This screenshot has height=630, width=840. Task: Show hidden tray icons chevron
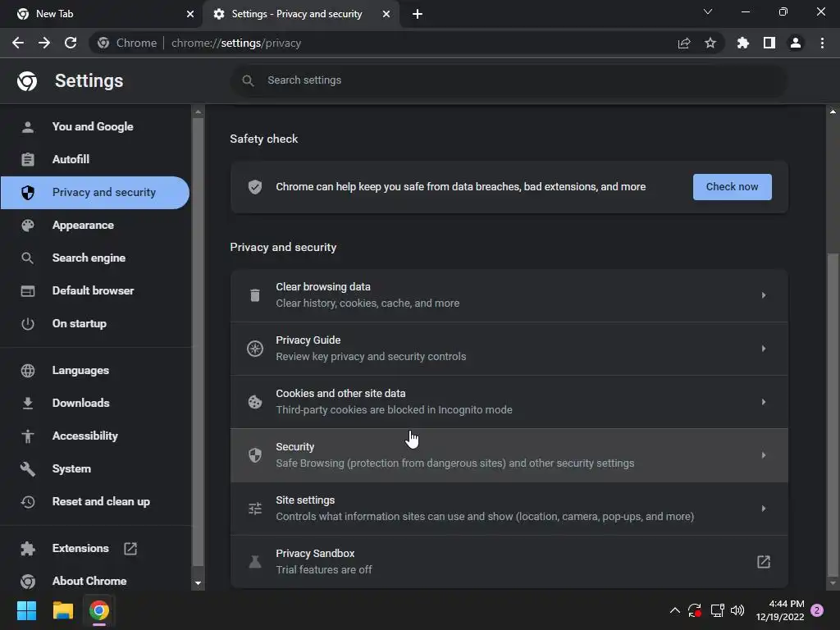coord(675,610)
